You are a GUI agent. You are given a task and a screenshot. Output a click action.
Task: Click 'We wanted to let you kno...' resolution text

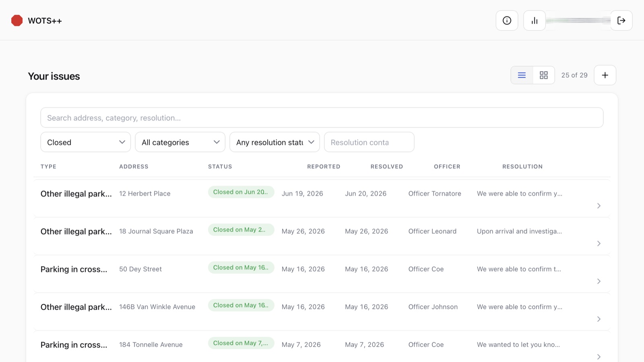click(518, 345)
